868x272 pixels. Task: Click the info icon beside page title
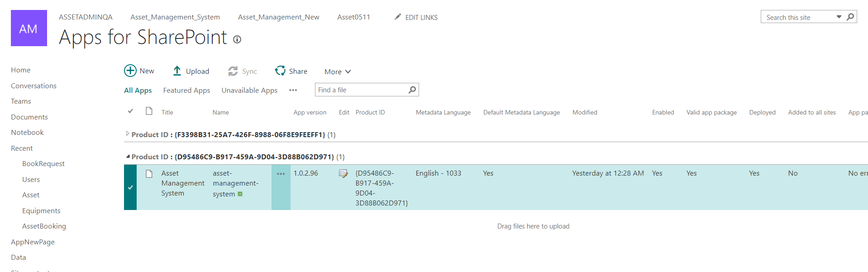point(237,39)
